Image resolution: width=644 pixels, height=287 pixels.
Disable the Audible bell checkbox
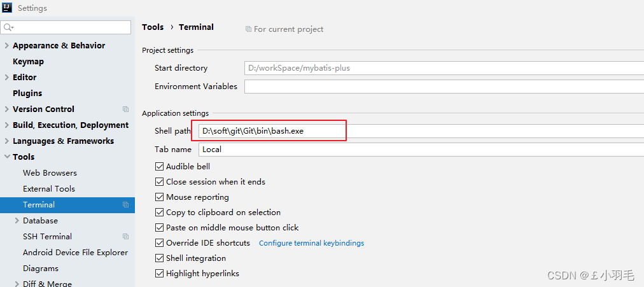pyautogui.click(x=159, y=166)
